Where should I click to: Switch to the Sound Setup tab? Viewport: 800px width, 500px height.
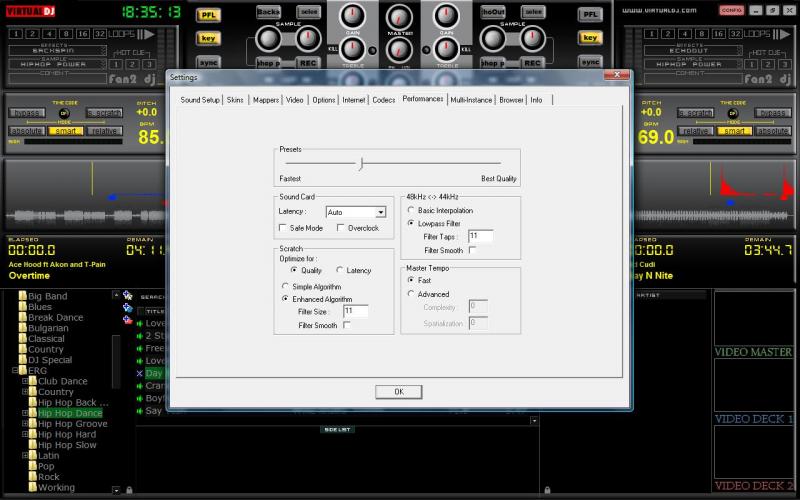click(x=199, y=100)
